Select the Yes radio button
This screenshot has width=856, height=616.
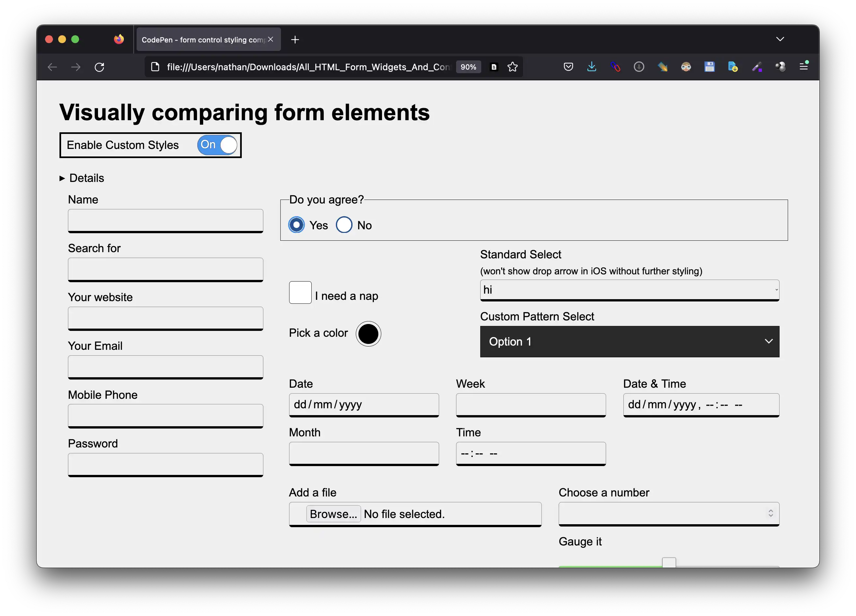(296, 225)
